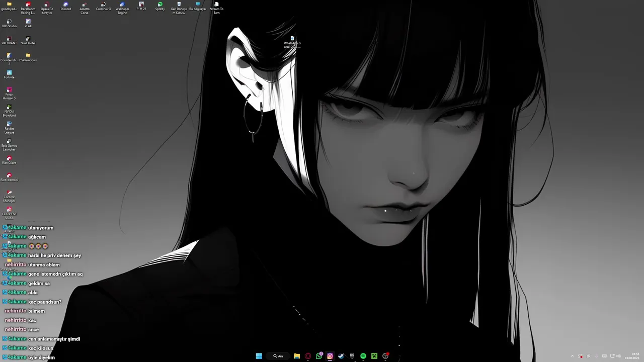Click the chat message "öyle diyelim"

click(x=41, y=357)
